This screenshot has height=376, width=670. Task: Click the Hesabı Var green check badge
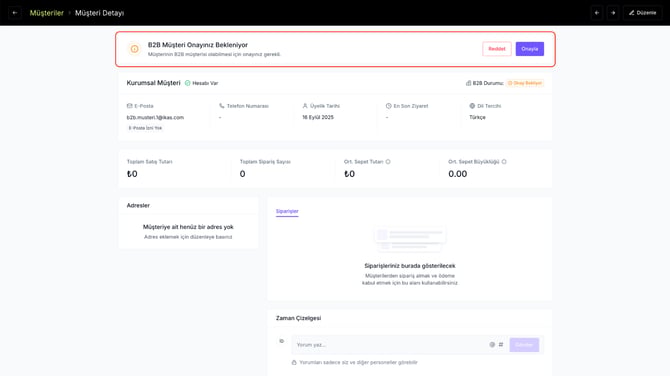(201, 83)
